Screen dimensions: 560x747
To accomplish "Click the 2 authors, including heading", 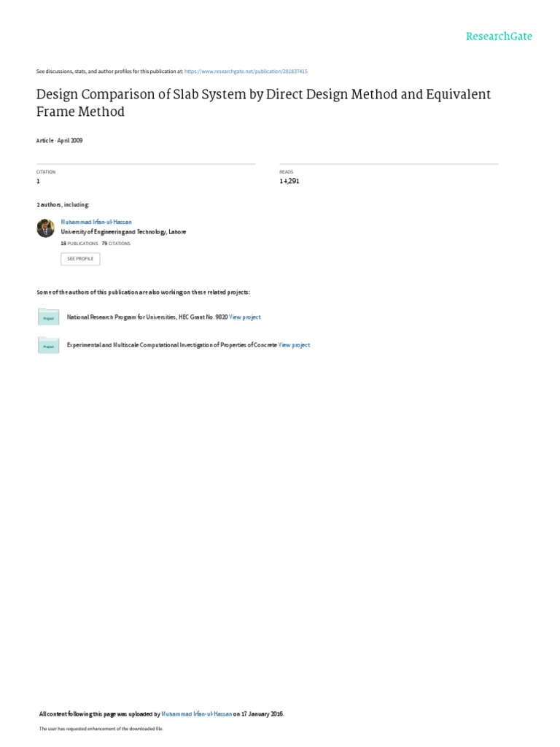I will 63,205.
